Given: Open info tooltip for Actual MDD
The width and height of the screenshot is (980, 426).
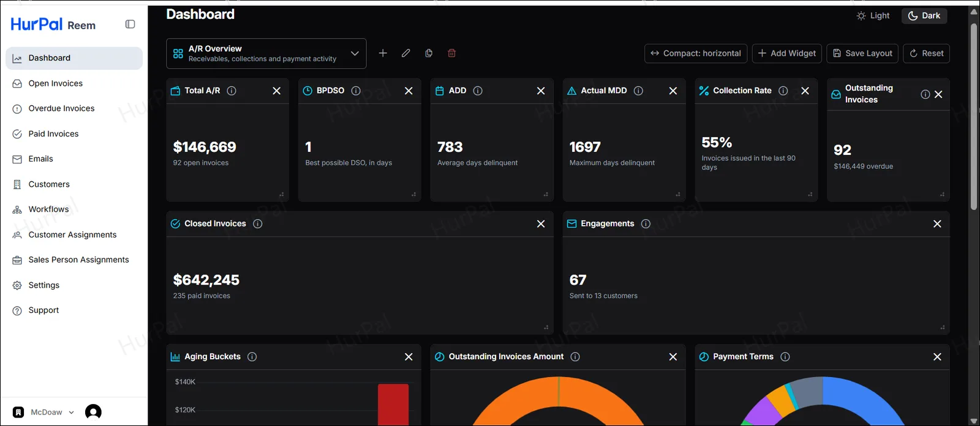Looking at the screenshot, I should pos(638,91).
